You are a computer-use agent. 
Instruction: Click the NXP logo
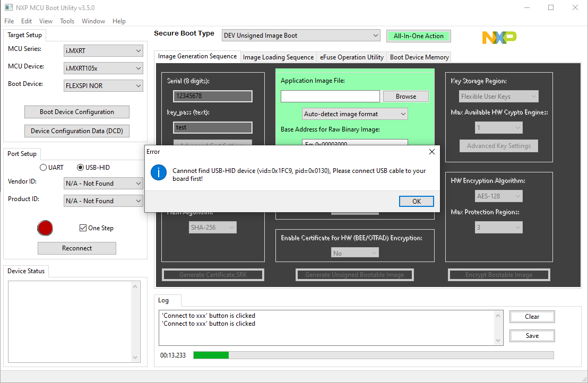tap(498, 37)
